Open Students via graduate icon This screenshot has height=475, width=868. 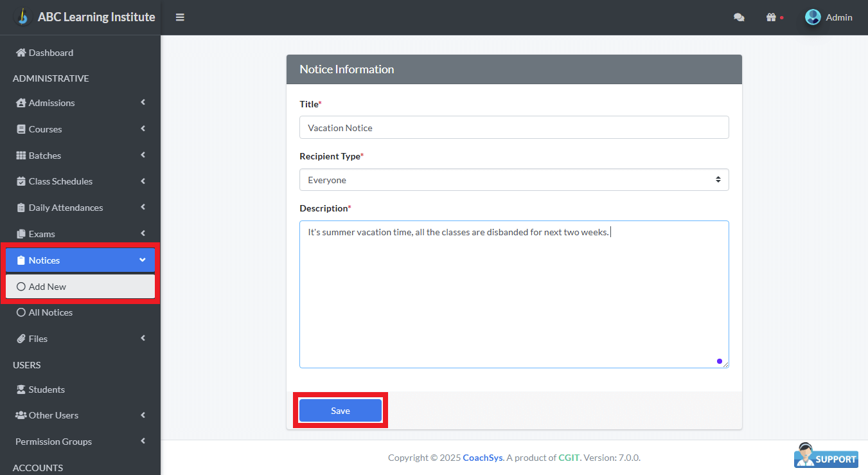click(x=21, y=390)
